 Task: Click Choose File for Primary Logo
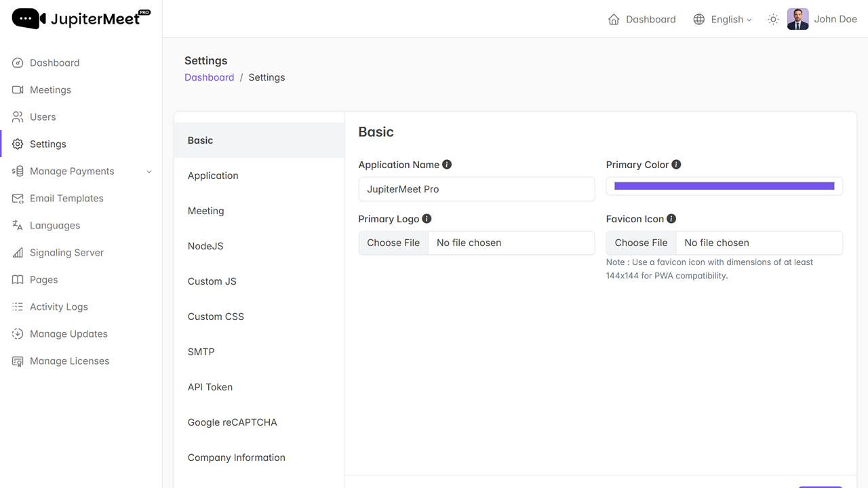click(393, 243)
